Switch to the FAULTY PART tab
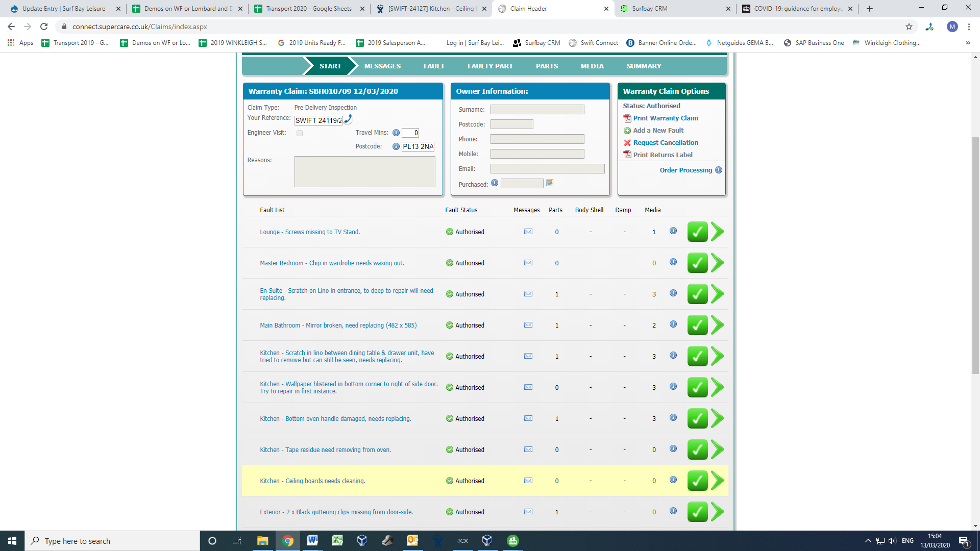The image size is (980, 551). pos(490,66)
